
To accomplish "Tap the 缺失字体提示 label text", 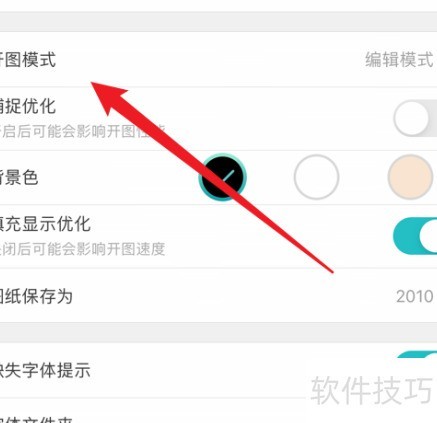I will (x=45, y=370).
